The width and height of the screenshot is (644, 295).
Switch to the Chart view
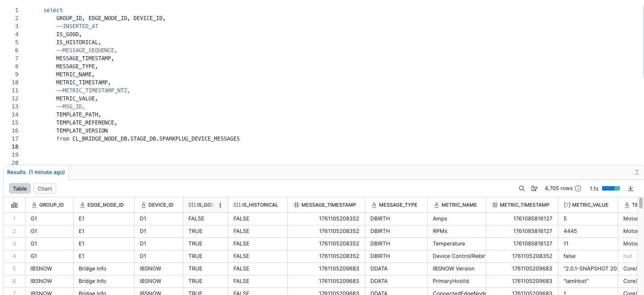tap(45, 188)
